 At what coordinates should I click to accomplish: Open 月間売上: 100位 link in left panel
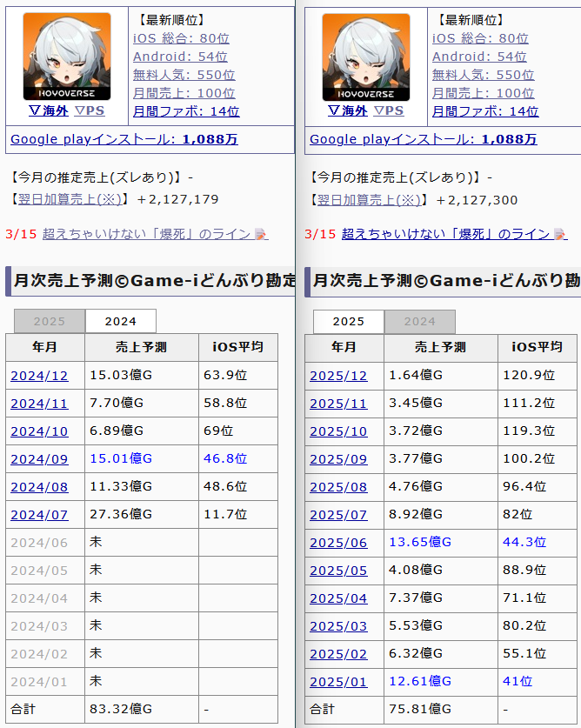point(184,93)
